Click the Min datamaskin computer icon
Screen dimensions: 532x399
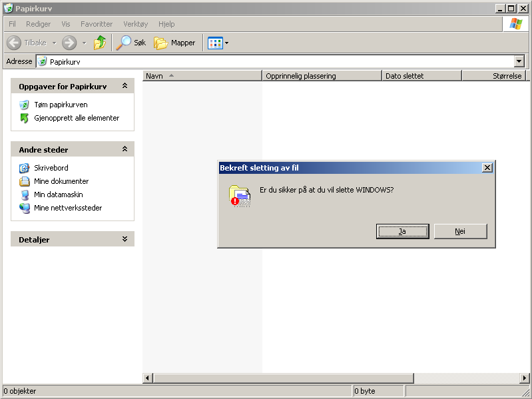pos(25,195)
